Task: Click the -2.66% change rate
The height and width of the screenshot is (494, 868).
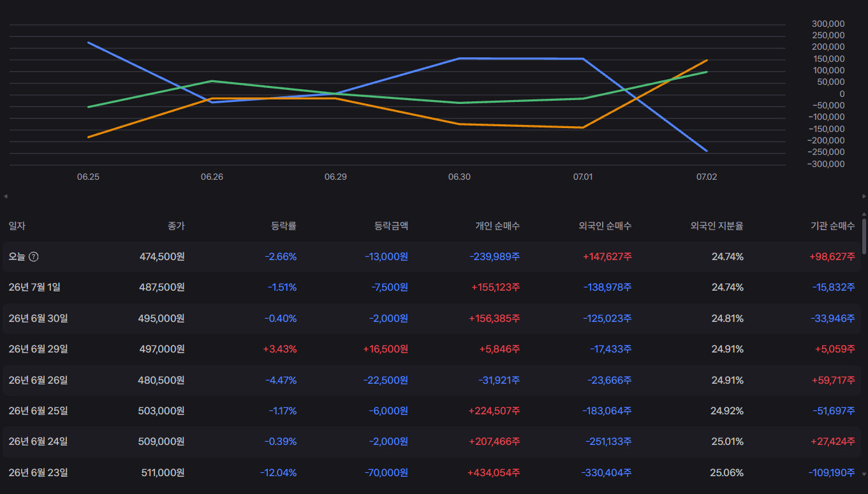Action: [281, 257]
